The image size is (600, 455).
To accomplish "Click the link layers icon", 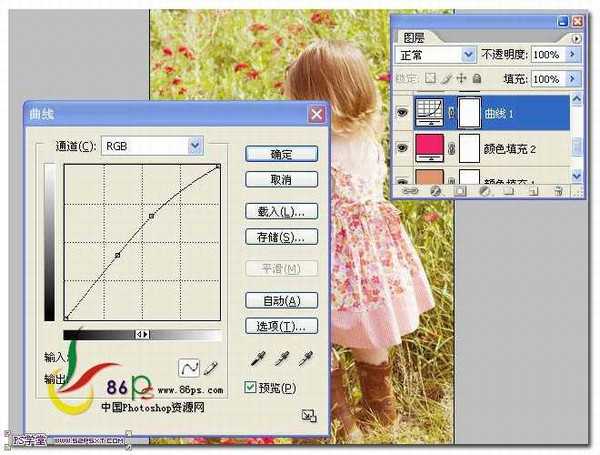I will (x=410, y=190).
